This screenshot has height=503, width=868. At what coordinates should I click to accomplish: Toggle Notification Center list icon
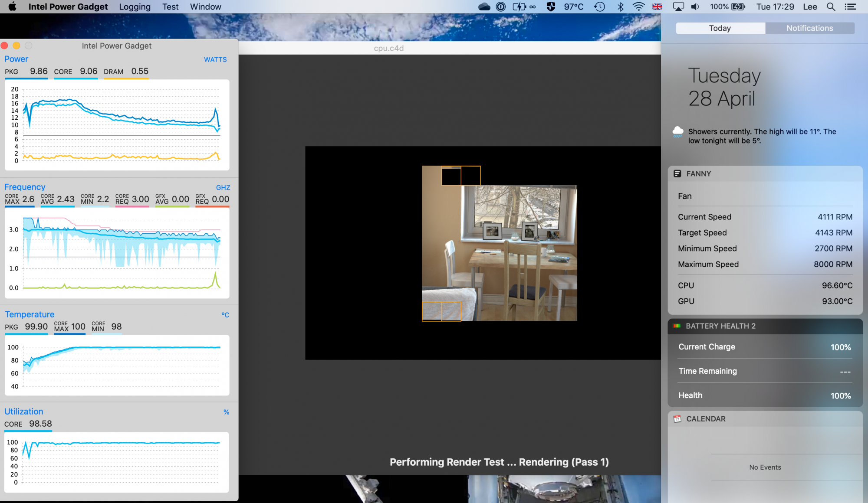click(x=850, y=7)
